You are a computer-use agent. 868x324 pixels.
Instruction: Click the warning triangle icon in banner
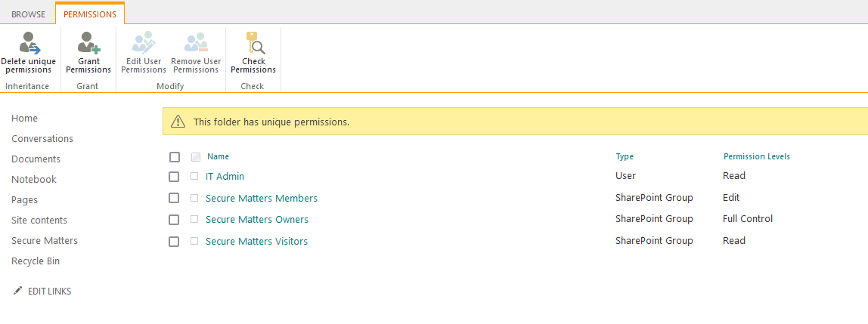(x=178, y=122)
